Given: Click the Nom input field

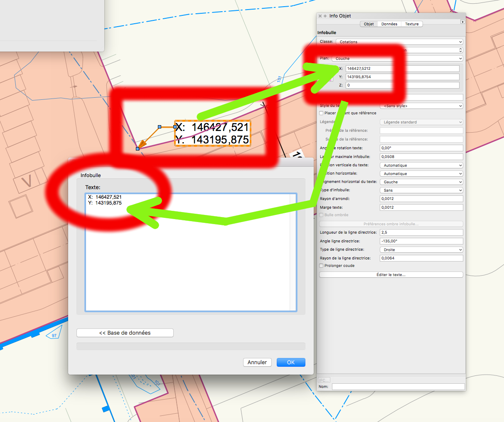Looking at the screenshot, I should (x=398, y=387).
